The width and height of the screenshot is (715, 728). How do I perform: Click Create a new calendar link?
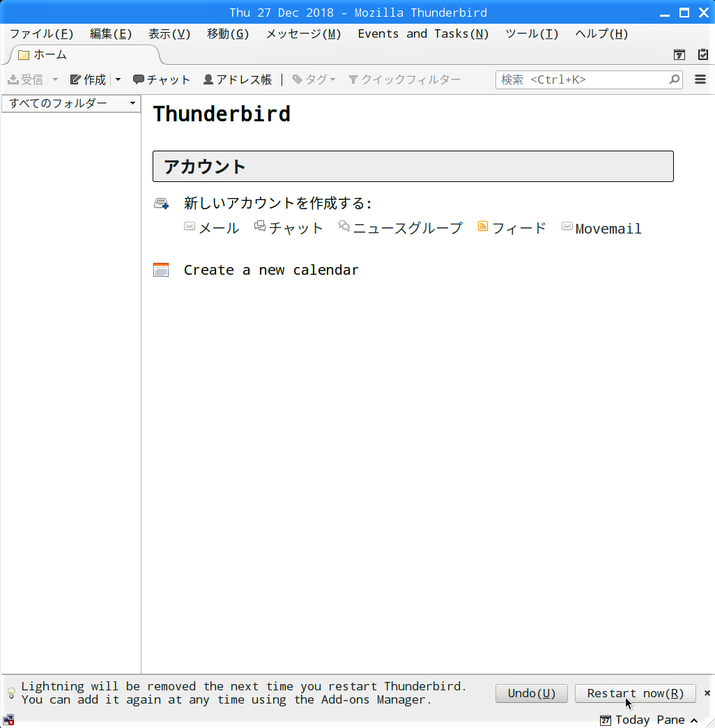pyautogui.click(x=271, y=270)
